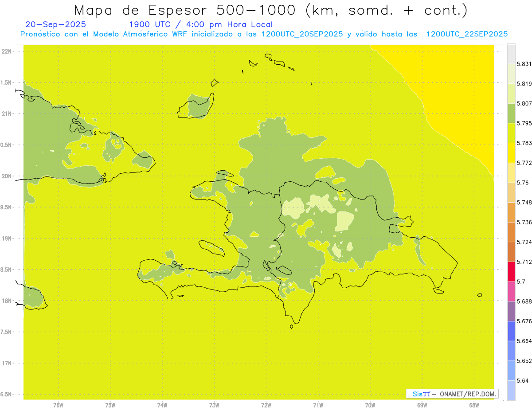Image resolution: width=532 pixels, height=411 pixels.
Task: Click the legend value '5.676'
Action: click(x=524, y=321)
